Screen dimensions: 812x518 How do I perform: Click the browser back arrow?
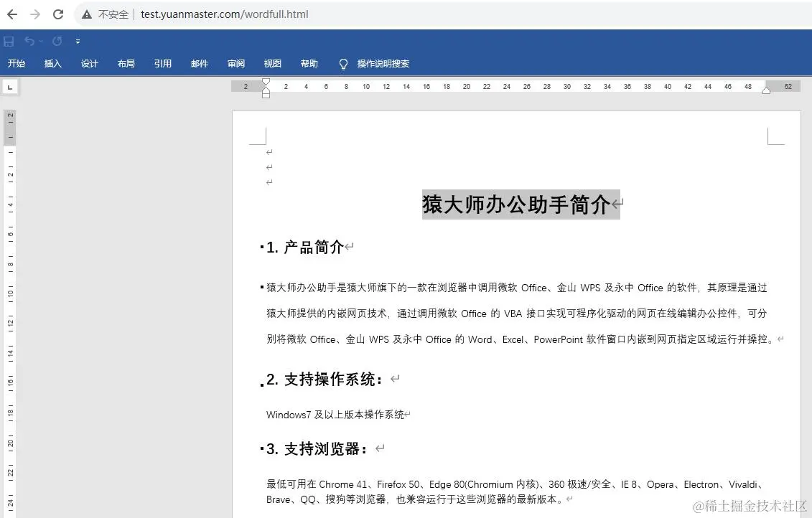pyautogui.click(x=12, y=14)
